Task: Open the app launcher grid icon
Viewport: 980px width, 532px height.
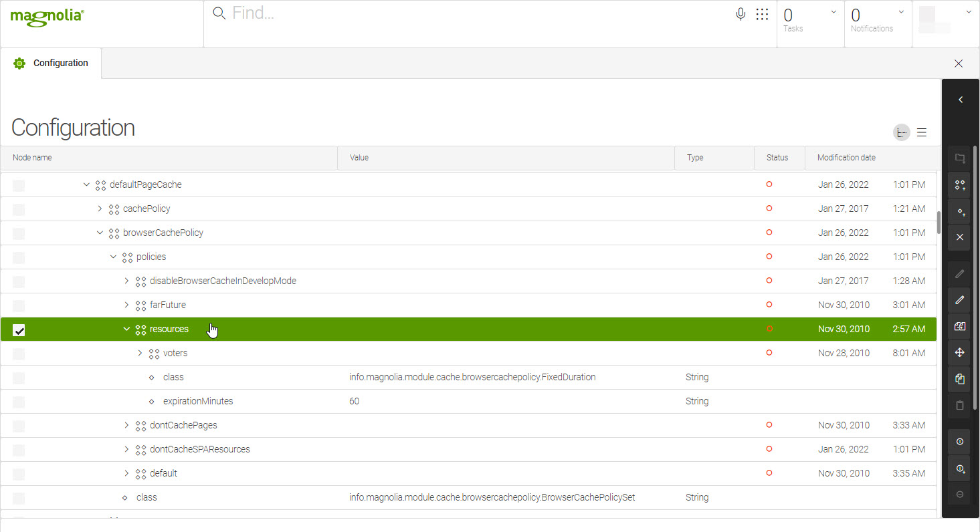Action: (762, 14)
